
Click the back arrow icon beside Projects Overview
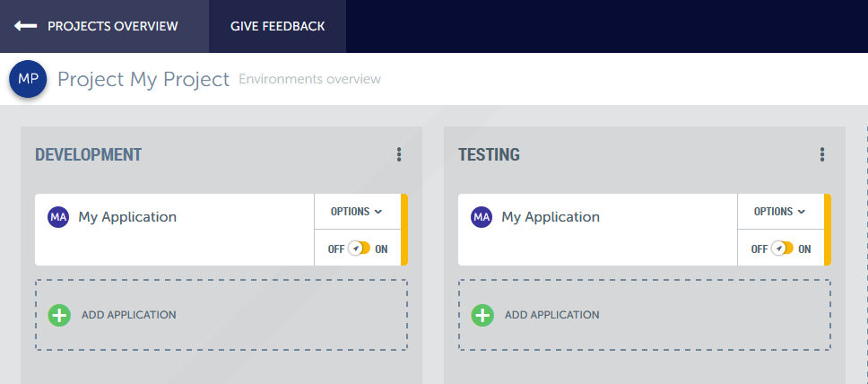pyautogui.click(x=25, y=26)
